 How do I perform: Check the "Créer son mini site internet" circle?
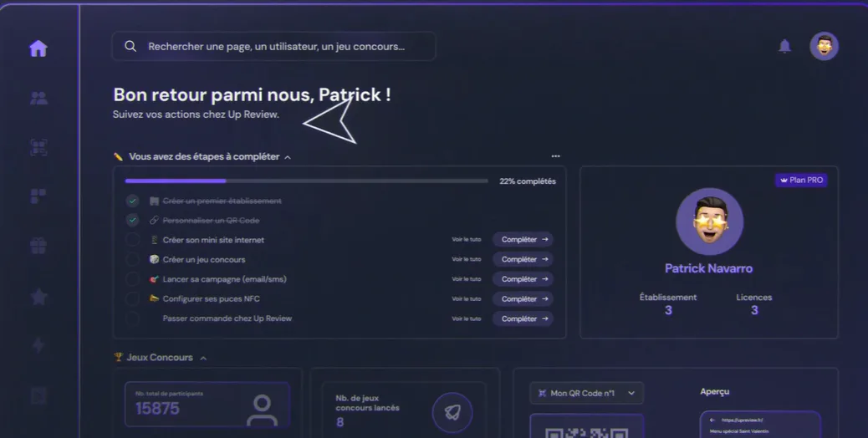[x=132, y=239]
